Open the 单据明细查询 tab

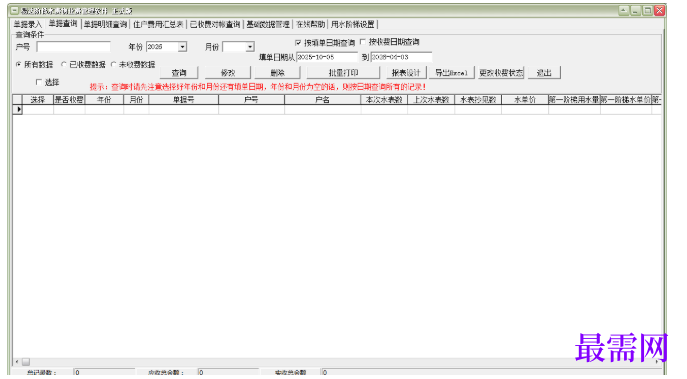[x=105, y=25]
